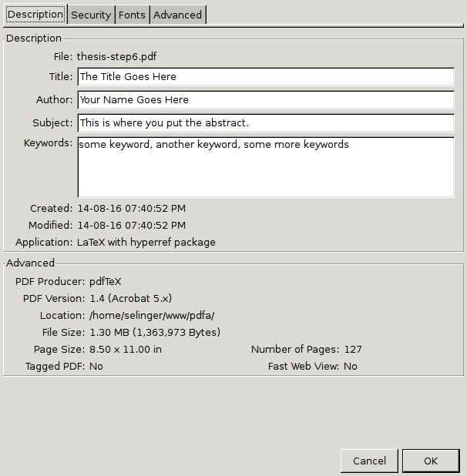
Task: Click the Created date value
Action: point(131,209)
